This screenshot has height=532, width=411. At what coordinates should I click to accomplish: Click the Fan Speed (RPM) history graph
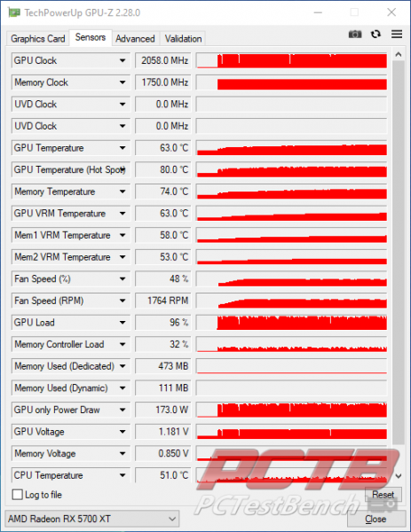[291, 301]
